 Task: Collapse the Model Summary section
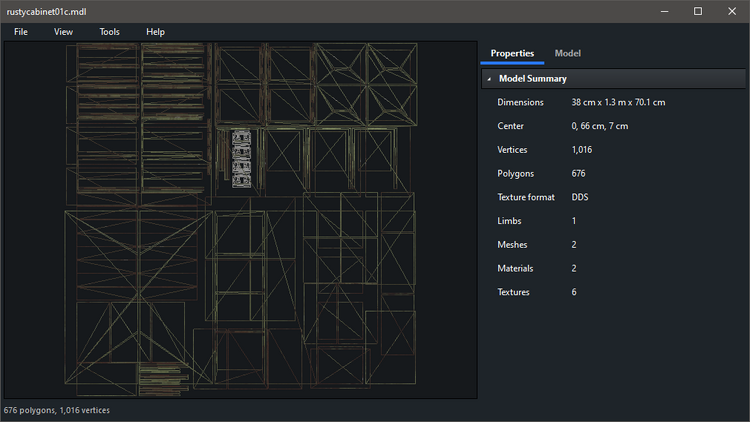click(489, 79)
